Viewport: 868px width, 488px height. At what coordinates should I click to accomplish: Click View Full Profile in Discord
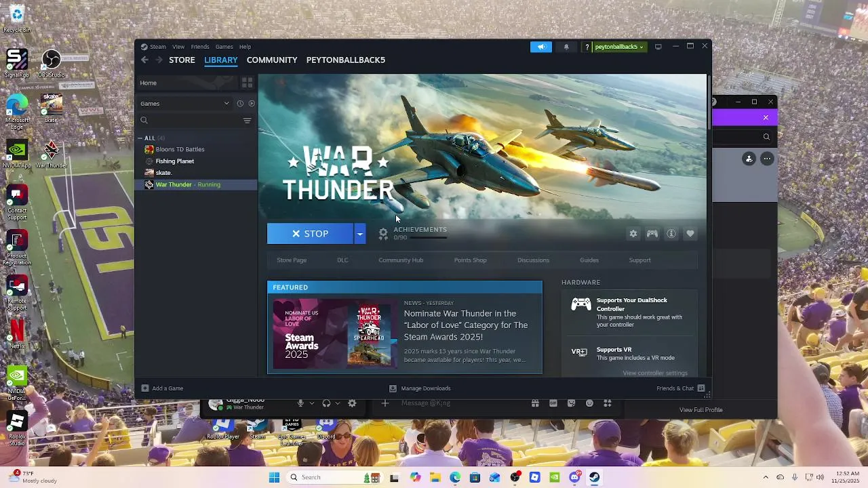coord(701,410)
